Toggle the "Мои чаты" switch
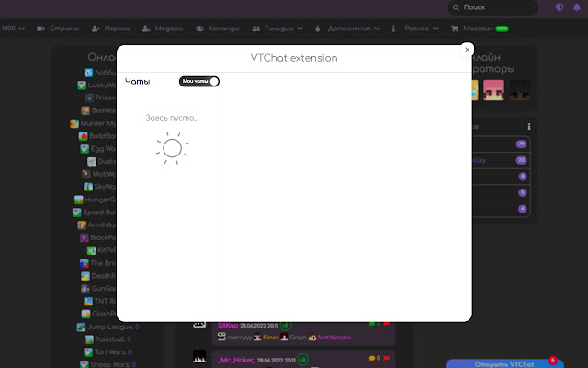The width and height of the screenshot is (588, 368). pyautogui.click(x=199, y=82)
